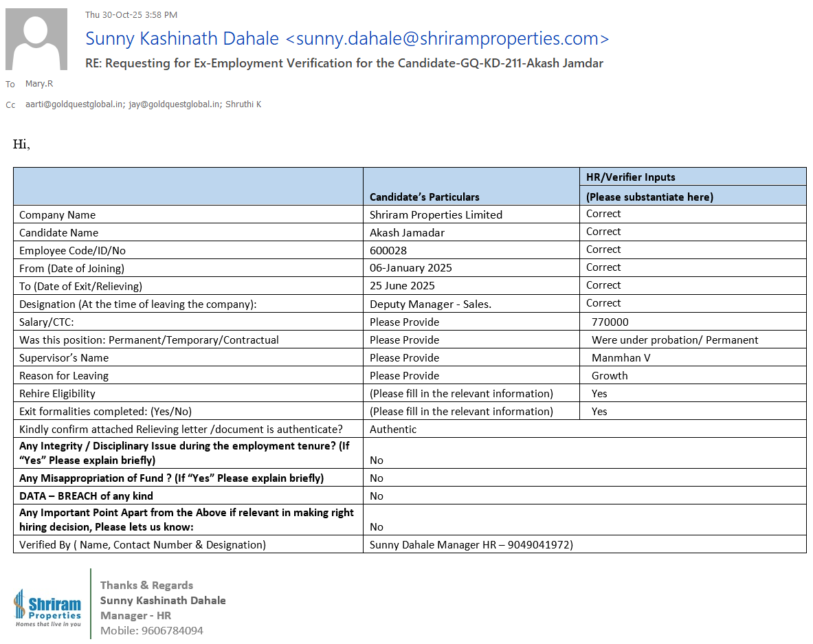This screenshot has height=644, width=813.
Task: Click Yes in Exit formalities row
Action: (599, 412)
